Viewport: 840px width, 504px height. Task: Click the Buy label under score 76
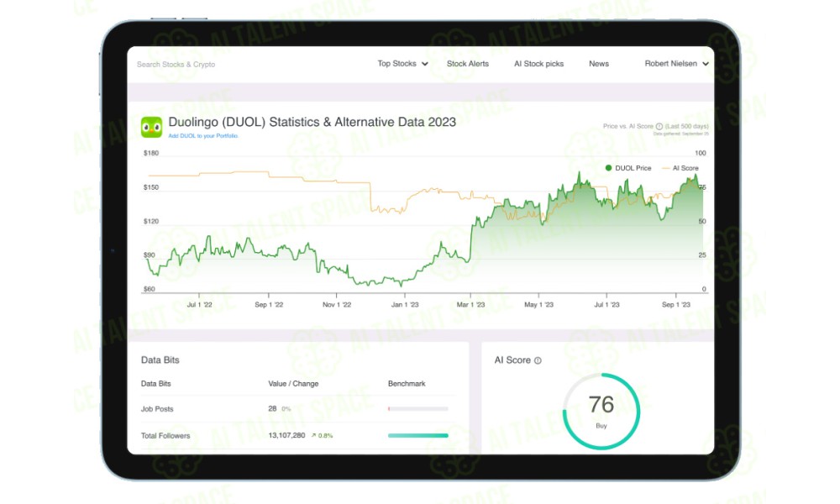[x=601, y=426]
